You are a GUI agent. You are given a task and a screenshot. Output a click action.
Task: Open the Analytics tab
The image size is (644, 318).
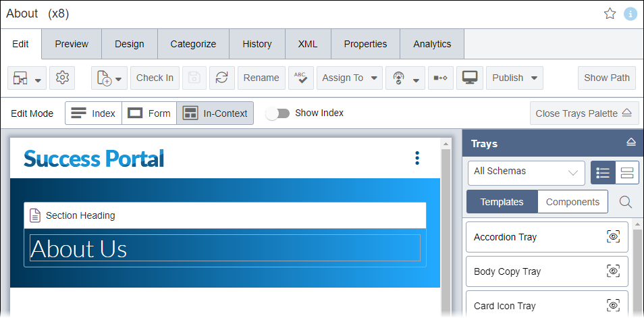432,44
